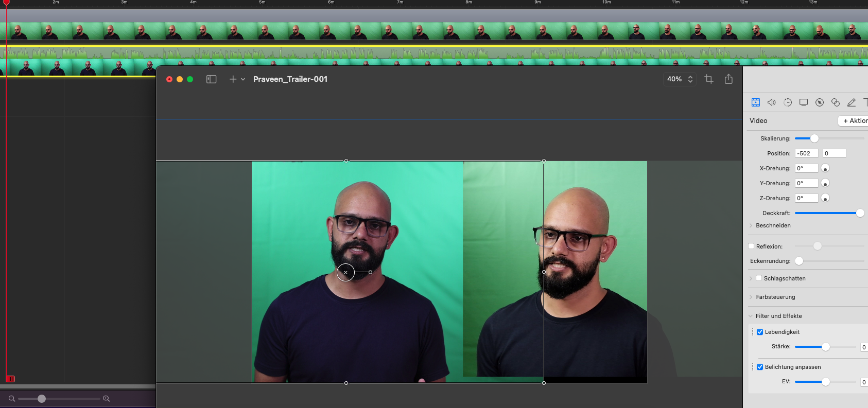Click the circular anchor point on canvas
Image resolution: width=868 pixels, height=408 pixels.
345,272
